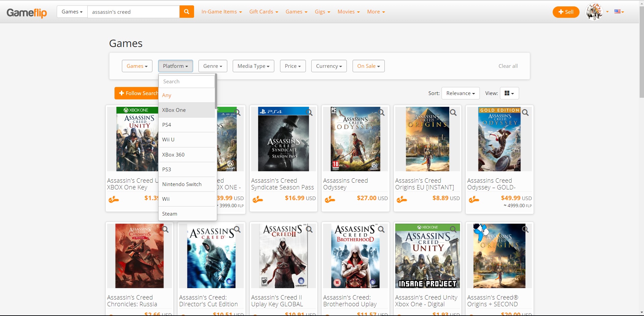The width and height of the screenshot is (644, 316).
Task: Click Gameflip icon on Origins EU card
Action: 402,200
